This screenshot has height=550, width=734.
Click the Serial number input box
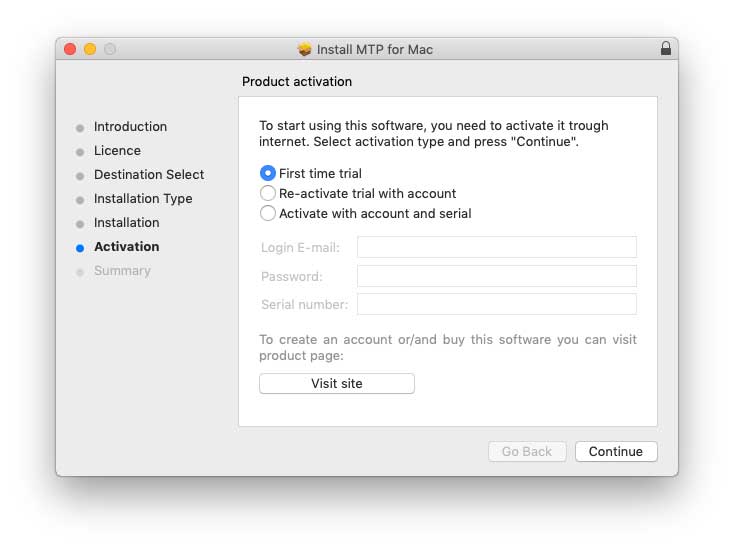point(497,304)
